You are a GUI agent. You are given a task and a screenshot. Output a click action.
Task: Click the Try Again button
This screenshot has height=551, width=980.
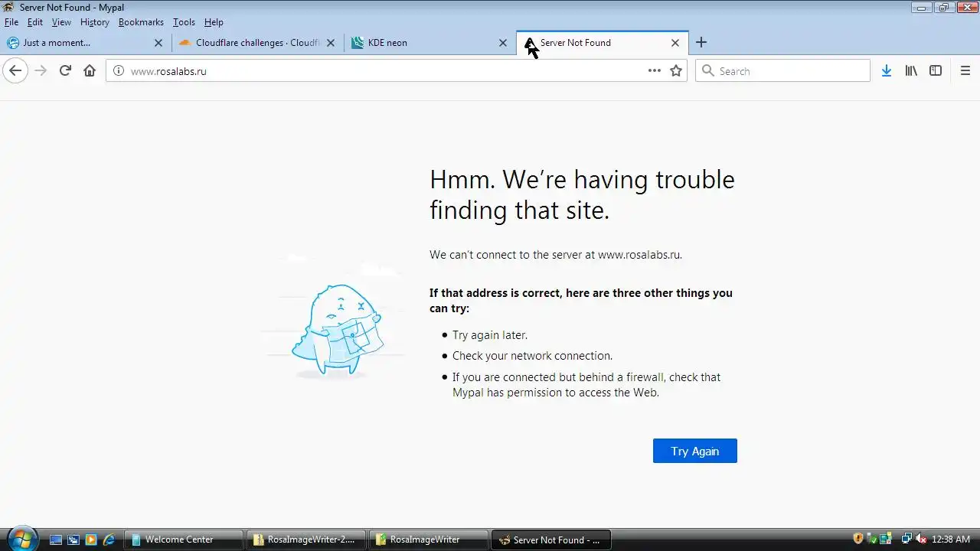click(695, 451)
